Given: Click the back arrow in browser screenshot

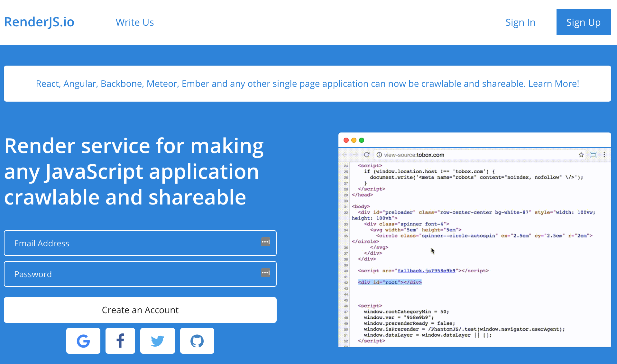Looking at the screenshot, I should coord(345,155).
